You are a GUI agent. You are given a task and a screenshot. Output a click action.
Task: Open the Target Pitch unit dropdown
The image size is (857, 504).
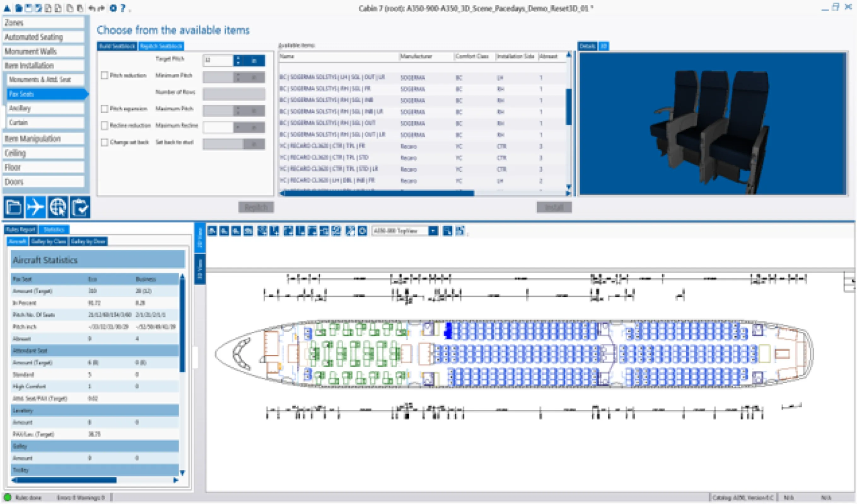(x=254, y=61)
